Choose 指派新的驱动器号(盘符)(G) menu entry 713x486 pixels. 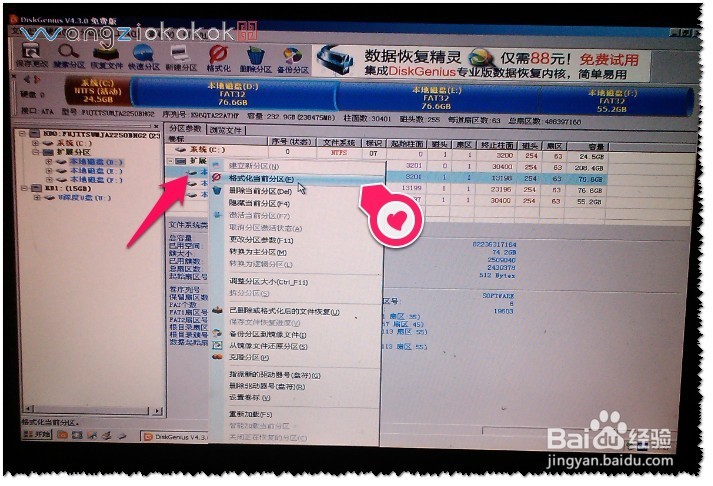pos(275,375)
